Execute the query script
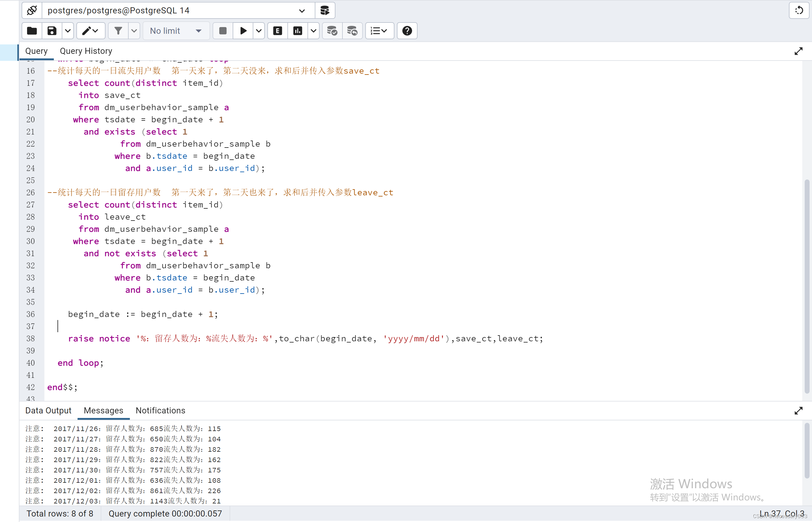812x522 pixels. point(243,30)
